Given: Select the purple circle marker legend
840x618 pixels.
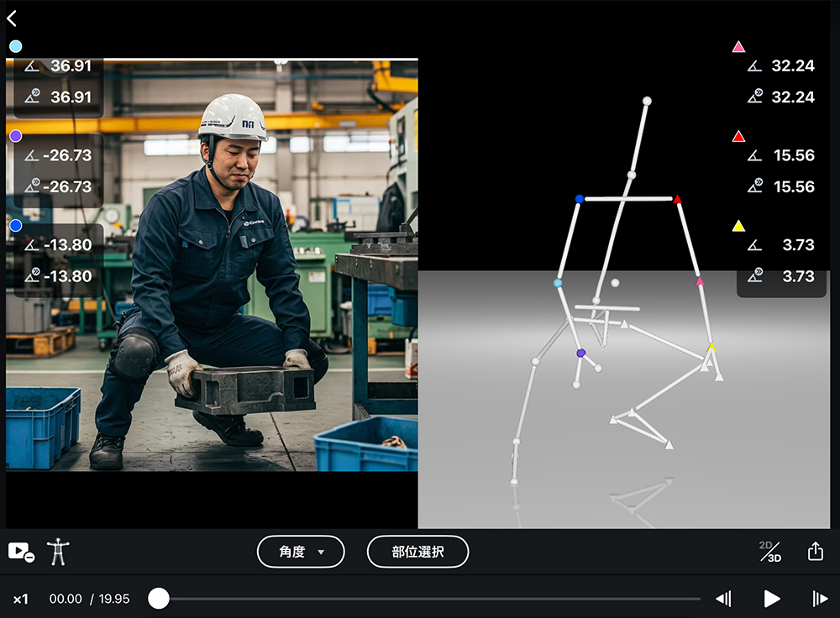Looking at the screenshot, I should coord(16,136).
